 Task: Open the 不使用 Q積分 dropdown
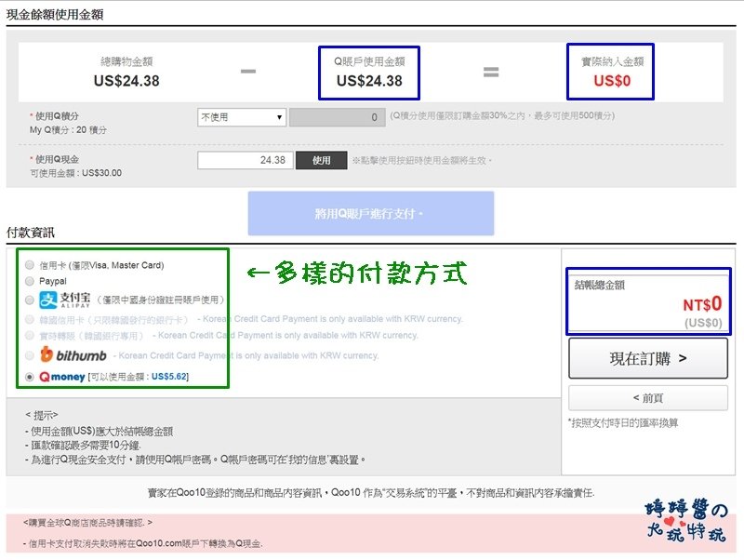pyautogui.click(x=242, y=117)
